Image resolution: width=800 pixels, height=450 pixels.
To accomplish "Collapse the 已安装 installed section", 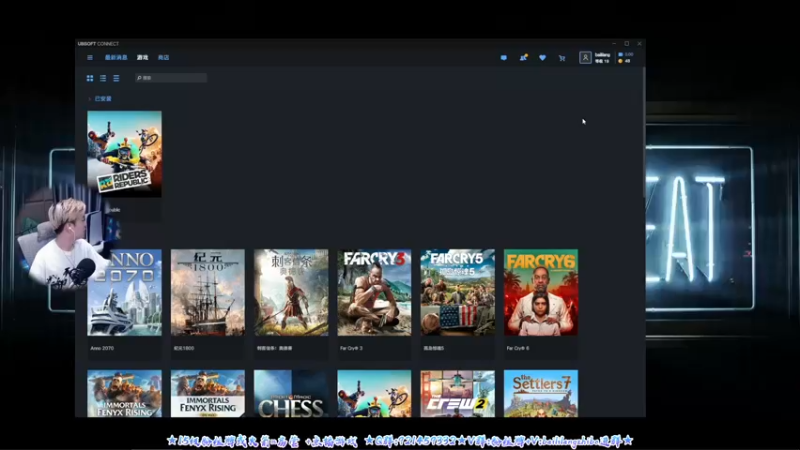I will pos(100,99).
